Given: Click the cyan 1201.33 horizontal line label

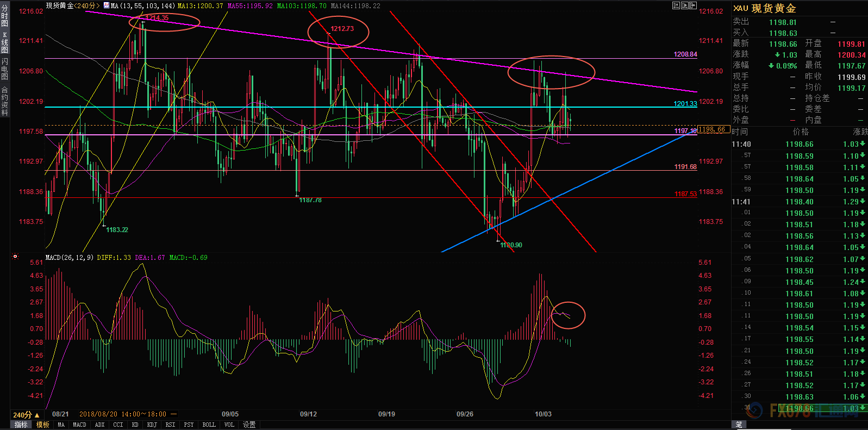Looking at the screenshot, I should (x=685, y=103).
